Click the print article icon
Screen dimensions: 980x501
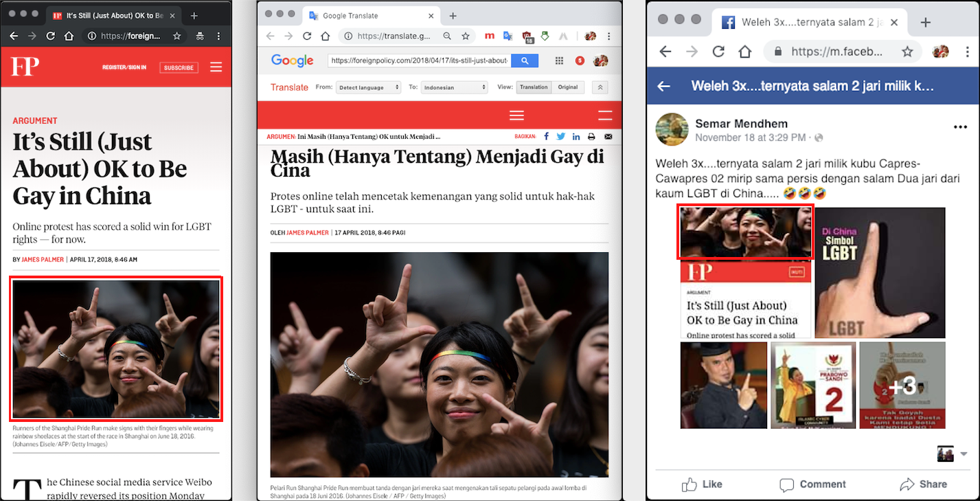tap(592, 137)
